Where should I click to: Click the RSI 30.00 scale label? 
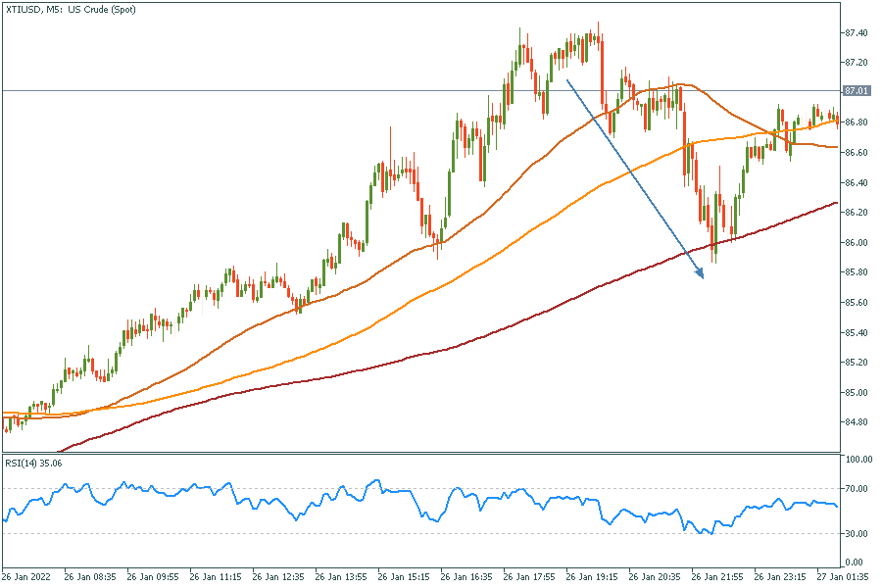pos(857,533)
